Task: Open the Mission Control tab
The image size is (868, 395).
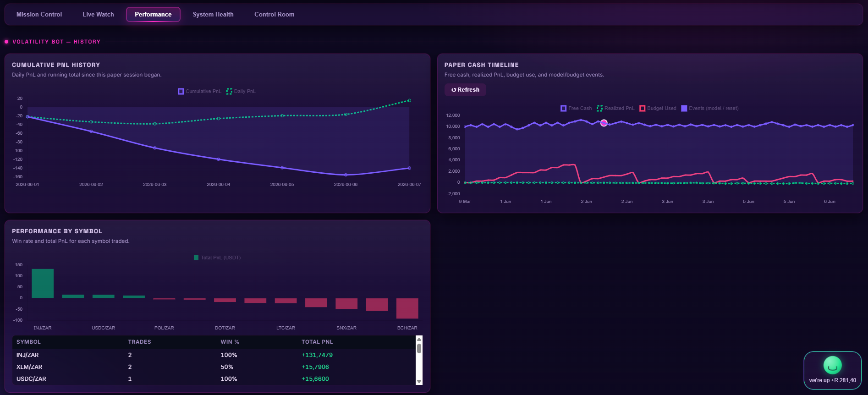Action: pos(39,14)
